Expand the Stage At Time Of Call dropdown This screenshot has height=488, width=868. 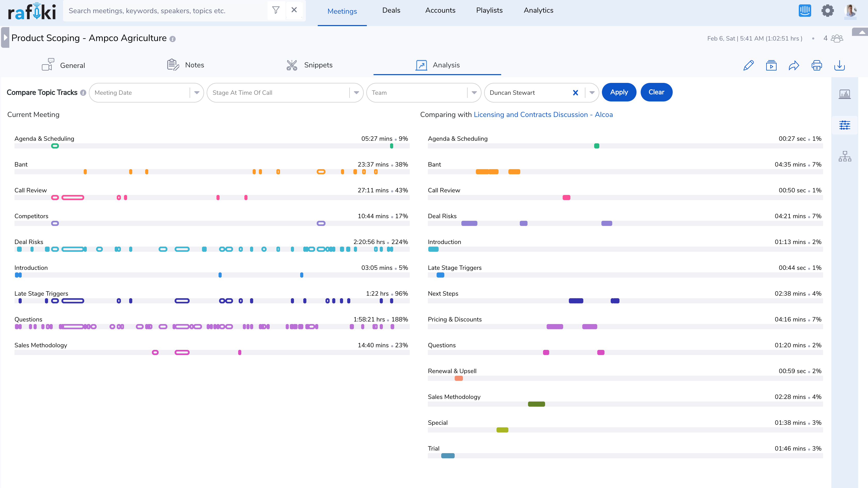point(356,93)
